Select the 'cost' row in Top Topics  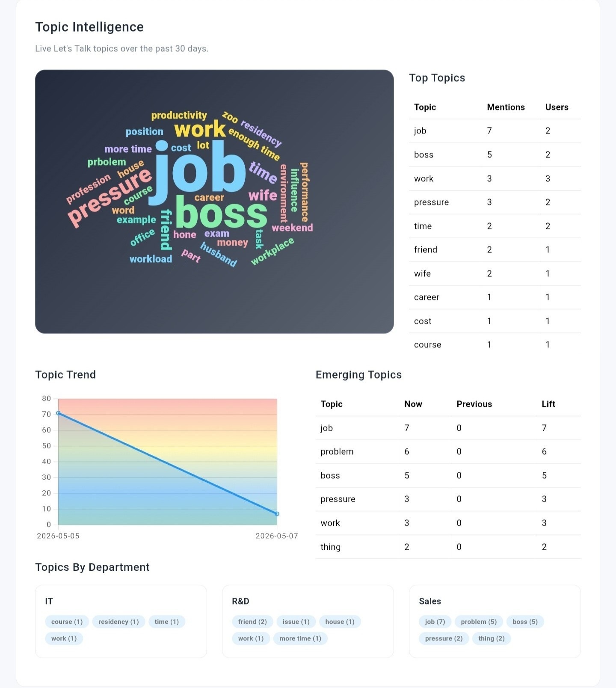point(495,321)
